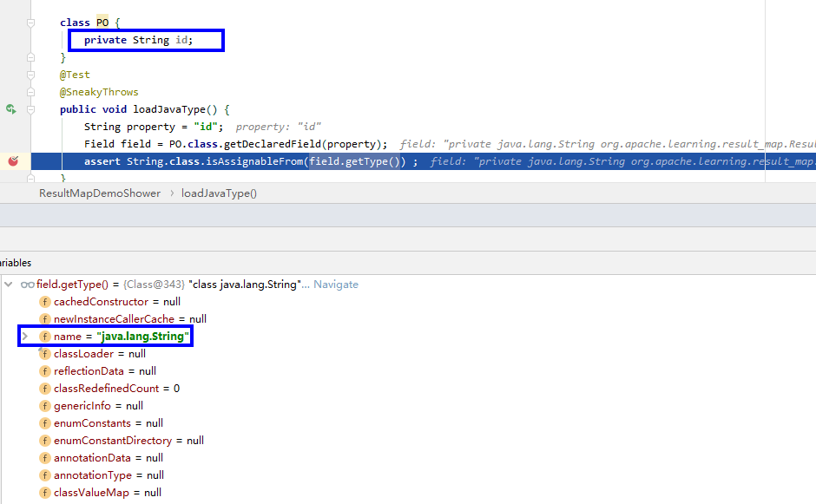Select the newInstanceCallerCache = null row

click(122, 319)
